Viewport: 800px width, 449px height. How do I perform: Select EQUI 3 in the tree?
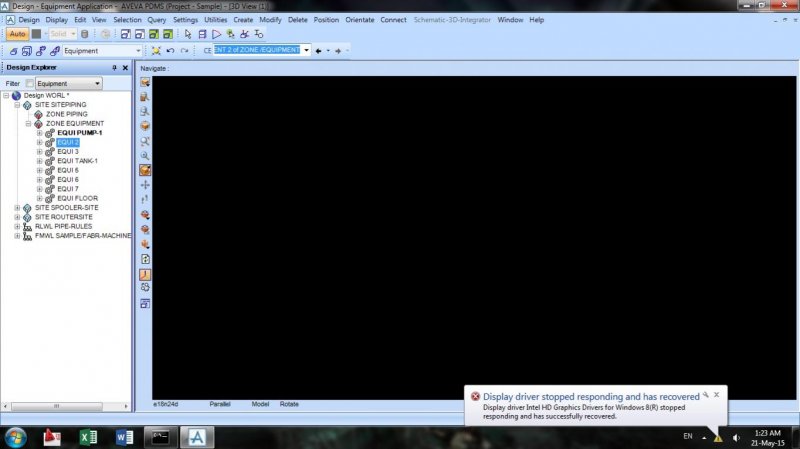tap(68, 152)
